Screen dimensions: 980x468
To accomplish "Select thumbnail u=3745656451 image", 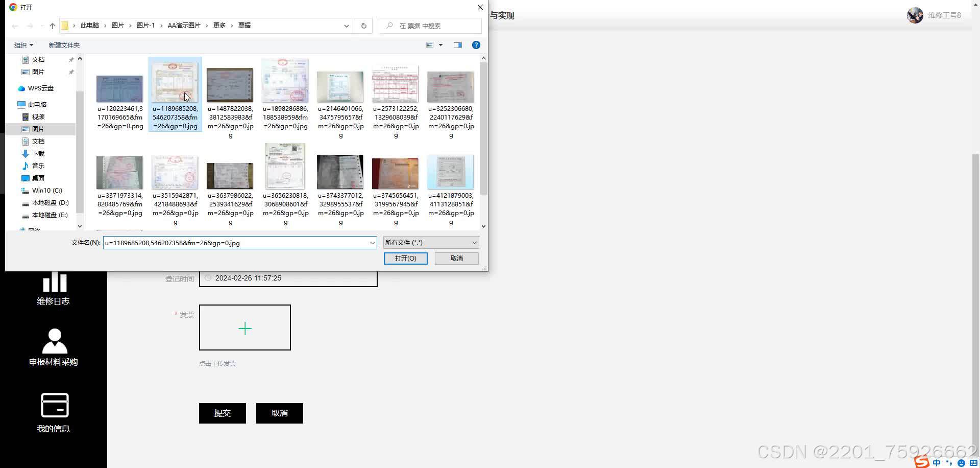I will click(x=396, y=174).
